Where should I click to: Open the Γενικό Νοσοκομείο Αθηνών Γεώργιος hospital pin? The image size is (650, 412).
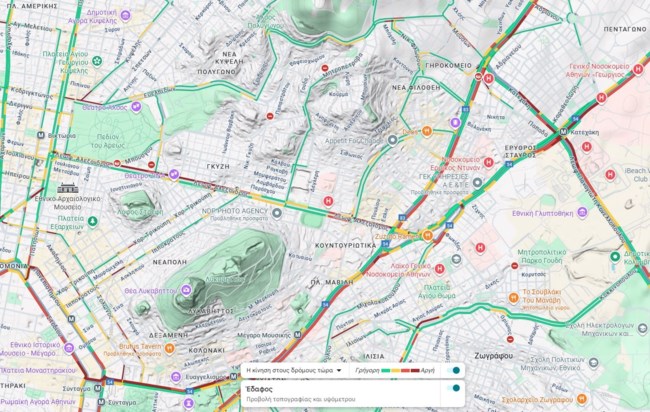point(638,69)
